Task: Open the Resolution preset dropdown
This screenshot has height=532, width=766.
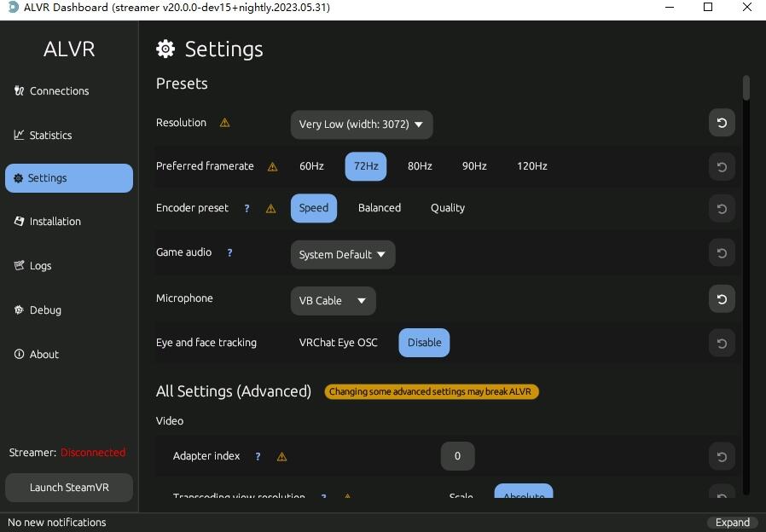Action: [x=361, y=124]
